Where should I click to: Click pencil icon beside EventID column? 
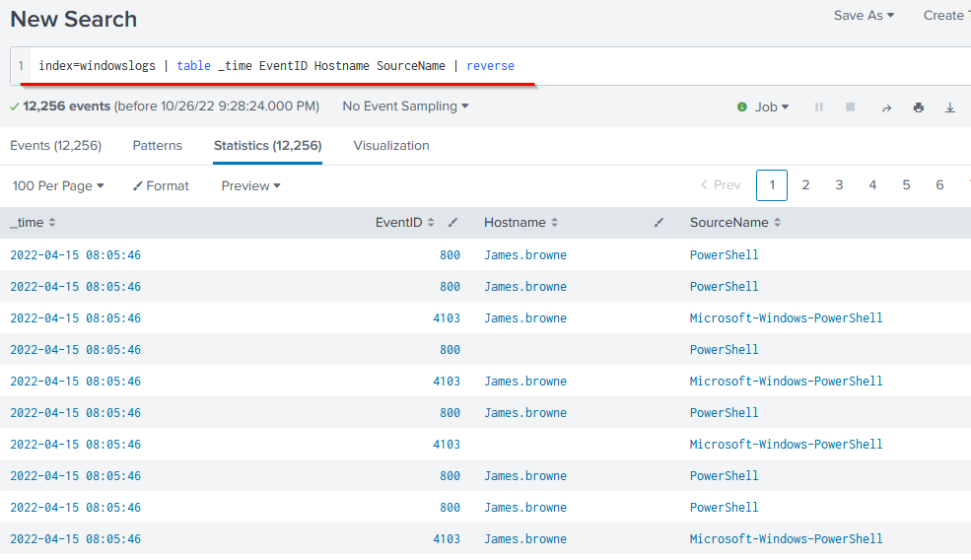click(x=452, y=223)
